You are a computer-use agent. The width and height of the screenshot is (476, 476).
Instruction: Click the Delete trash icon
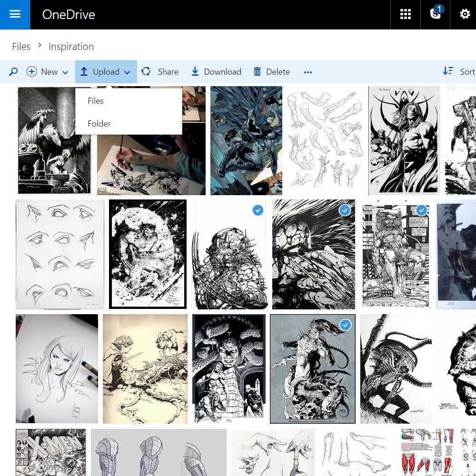pyautogui.click(x=257, y=72)
